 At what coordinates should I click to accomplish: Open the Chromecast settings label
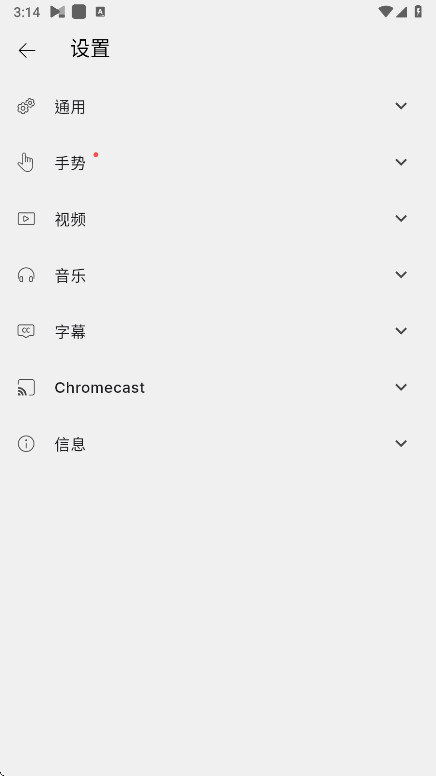(99, 388)
